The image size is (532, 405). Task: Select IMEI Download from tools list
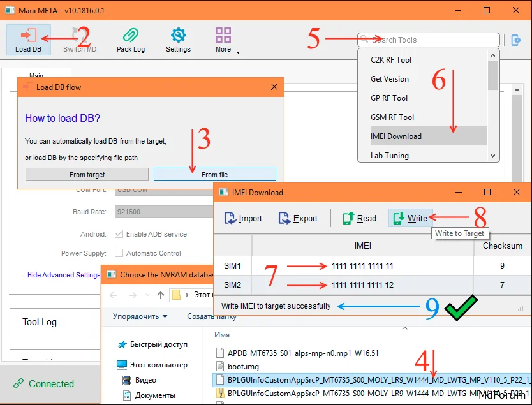point(396,136)
